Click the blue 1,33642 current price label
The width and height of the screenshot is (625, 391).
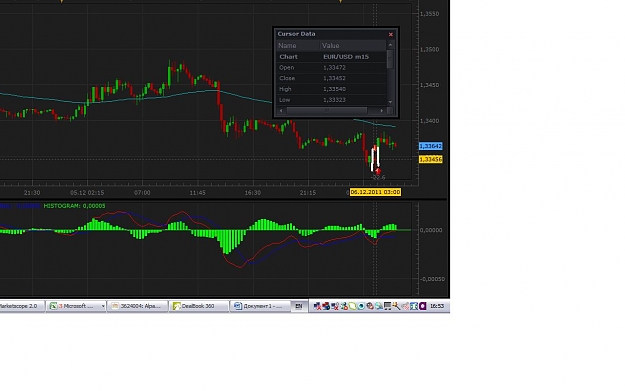430,146
